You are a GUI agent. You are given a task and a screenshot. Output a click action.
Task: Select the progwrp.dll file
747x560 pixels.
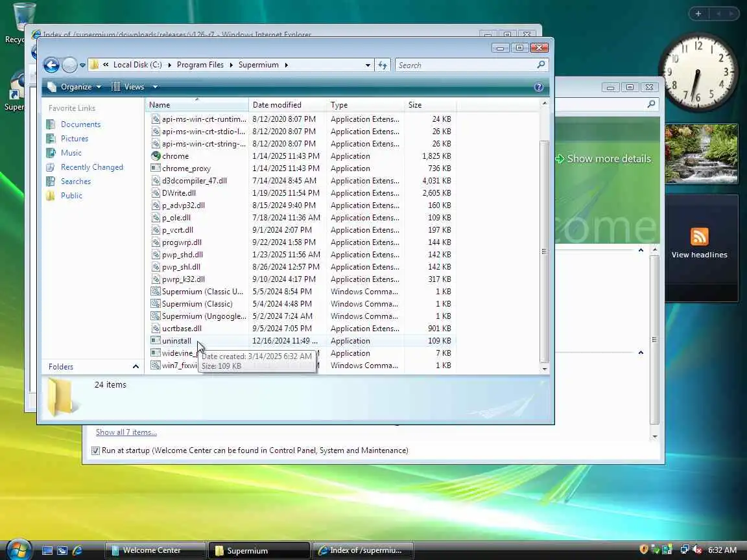(182, 242)
